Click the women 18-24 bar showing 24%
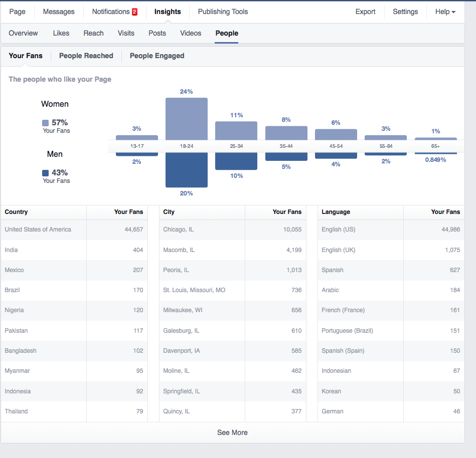Screen dimensions: 476x458 pyautogui.click(x=186, y=119)
